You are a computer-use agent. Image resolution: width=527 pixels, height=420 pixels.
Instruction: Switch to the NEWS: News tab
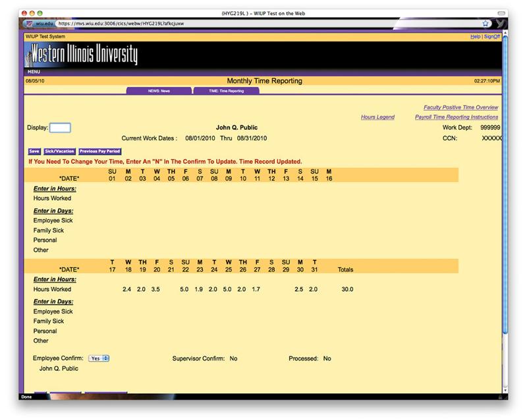pos(159,91)
